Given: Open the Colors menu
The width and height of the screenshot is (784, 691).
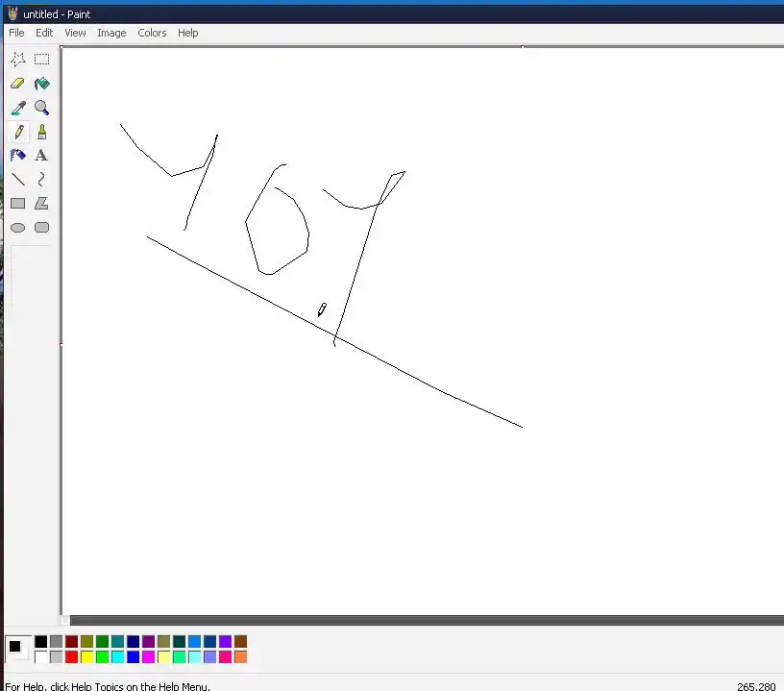Looking at the screenshot, I should (152, 33).
